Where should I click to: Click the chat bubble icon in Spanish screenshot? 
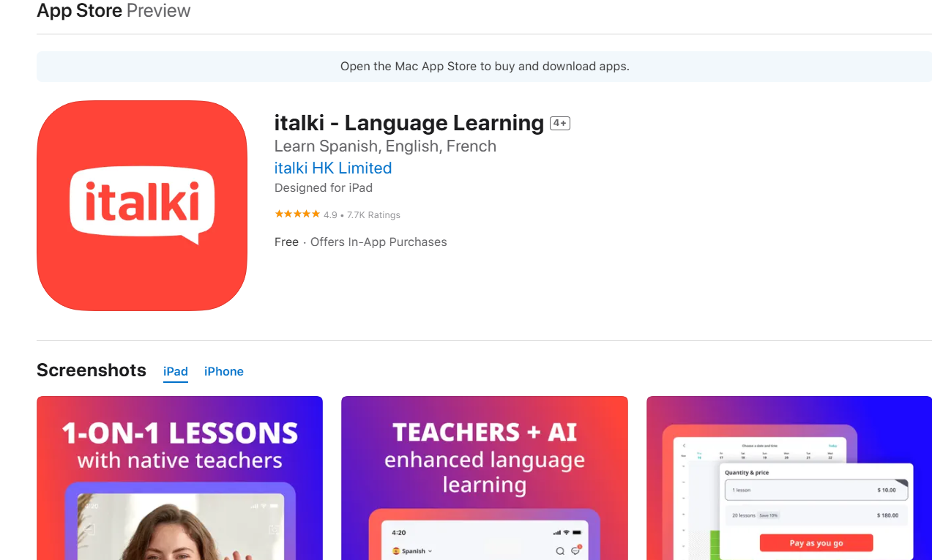point(575,550)
